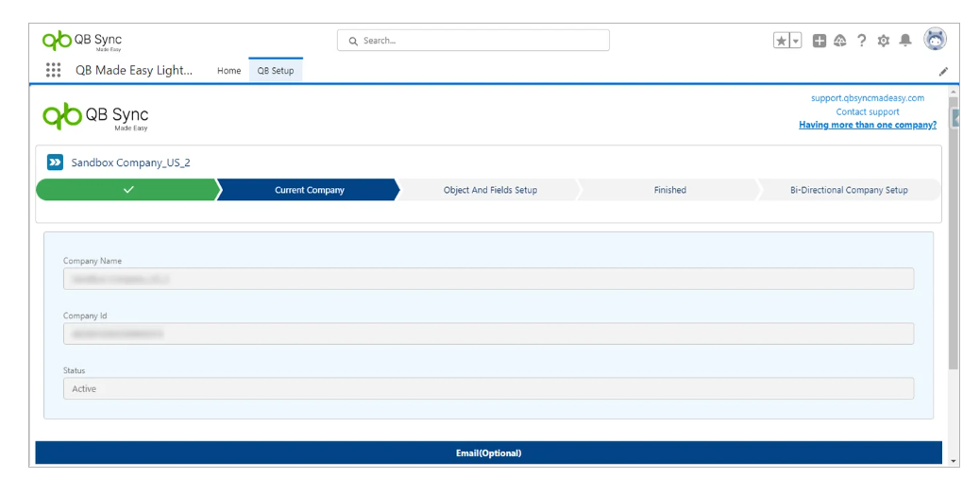The height and width of the screenshot is (495, 980).
Task: Expand the Email(Optional) section bar
Action: (488, 453)
